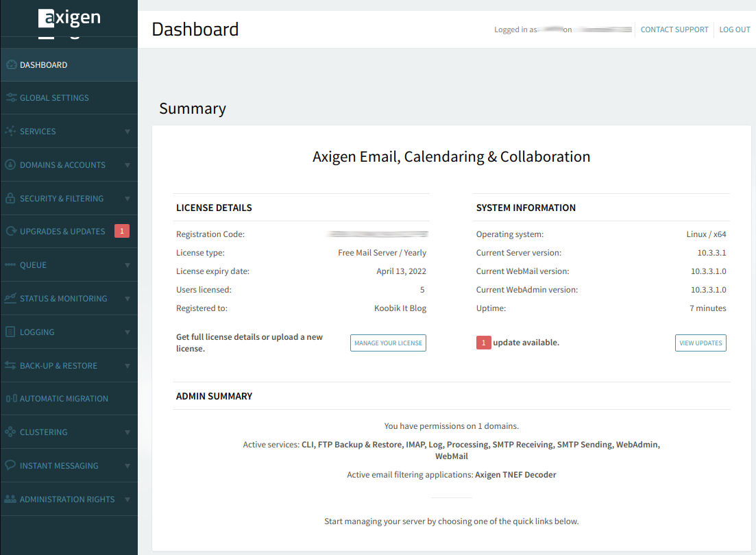756x555 pixels.
Task: Click the 'You have permissions on 1 domains.' text
Action: coord(451,426)
